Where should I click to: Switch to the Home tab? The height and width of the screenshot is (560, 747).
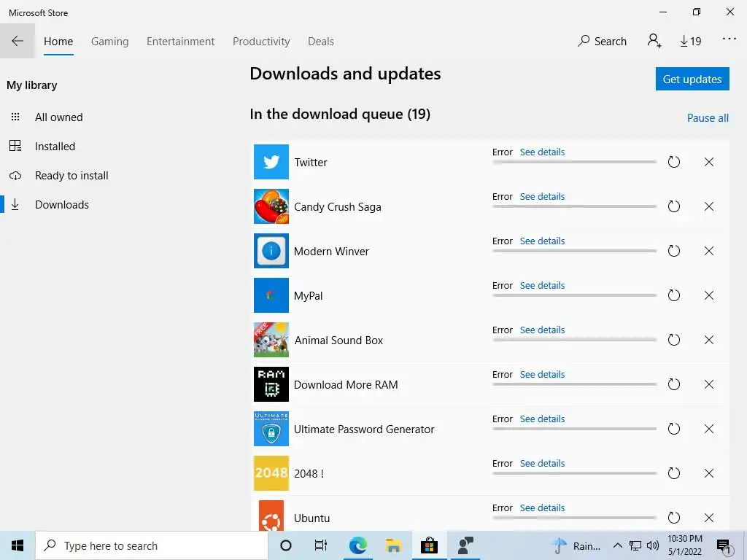tap(58, 42)
